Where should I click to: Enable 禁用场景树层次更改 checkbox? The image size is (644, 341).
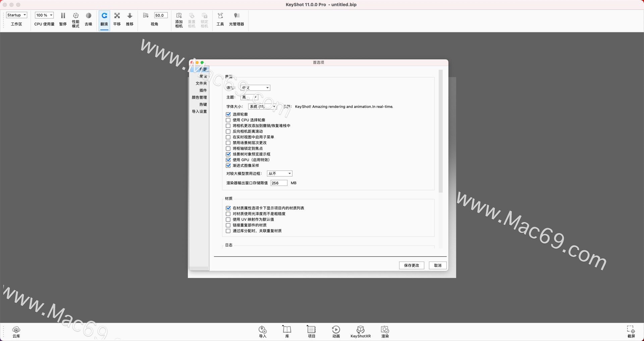click(x=228, y=143)
